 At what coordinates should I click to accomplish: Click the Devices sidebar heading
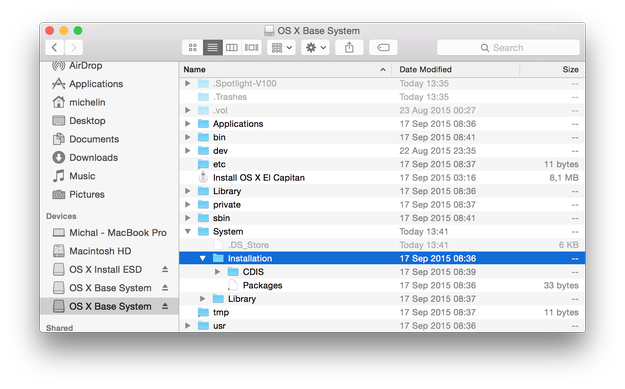pyautogui.click(x=61, y=216)
